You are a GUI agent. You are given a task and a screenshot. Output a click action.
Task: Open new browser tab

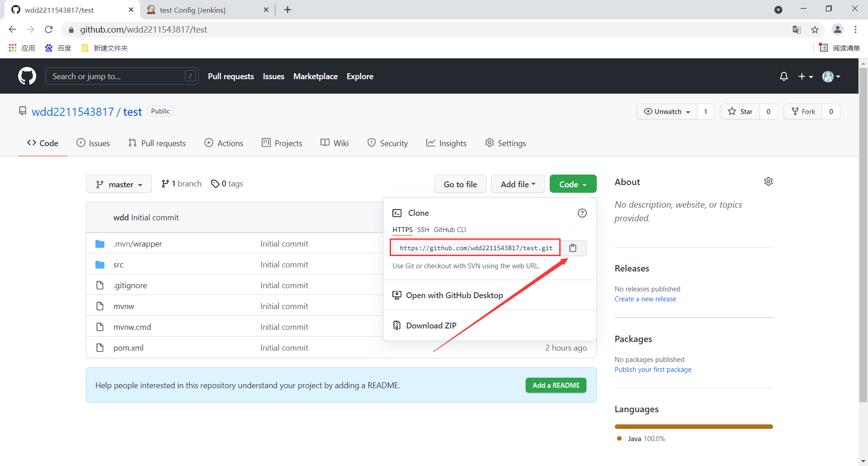pos(288,10)
